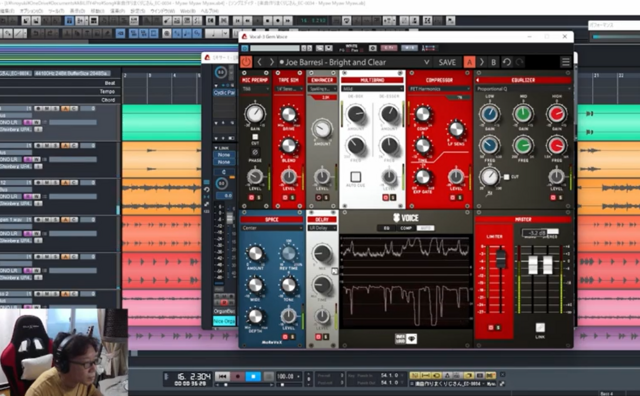The height and width of the screenshot is (396, 640).
Task: Click the record button in transport
Action: (x=238, y=376)
